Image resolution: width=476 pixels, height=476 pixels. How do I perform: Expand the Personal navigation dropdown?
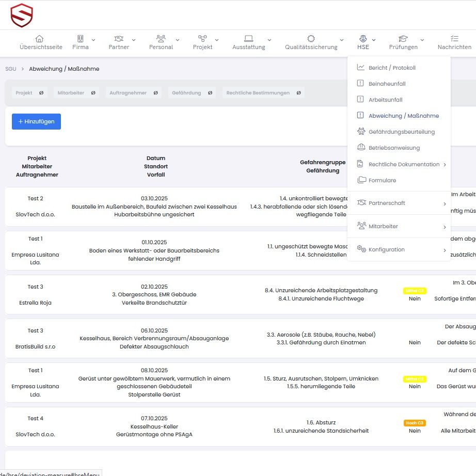click(x=178, y=40)
